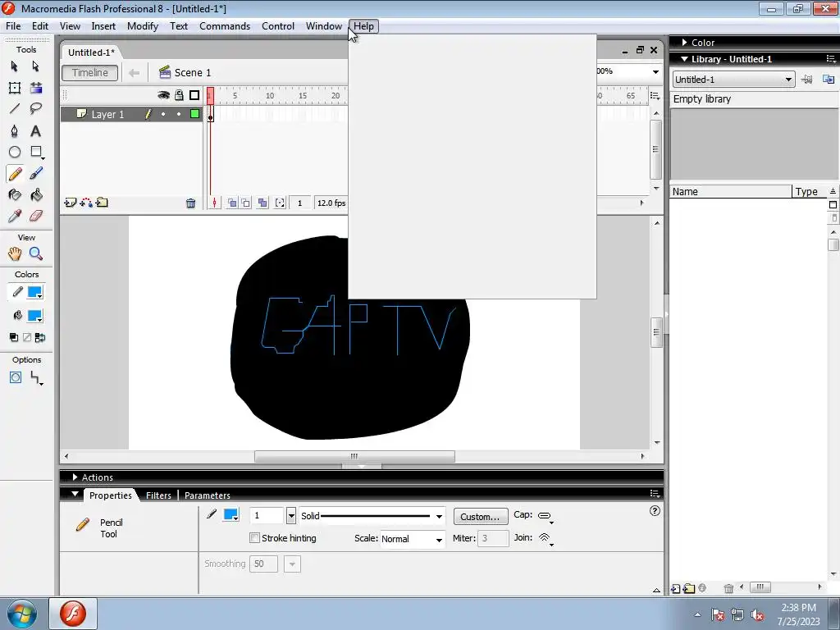Expand the Actions panel
840x630 pixels.
[x=75, y=477]
